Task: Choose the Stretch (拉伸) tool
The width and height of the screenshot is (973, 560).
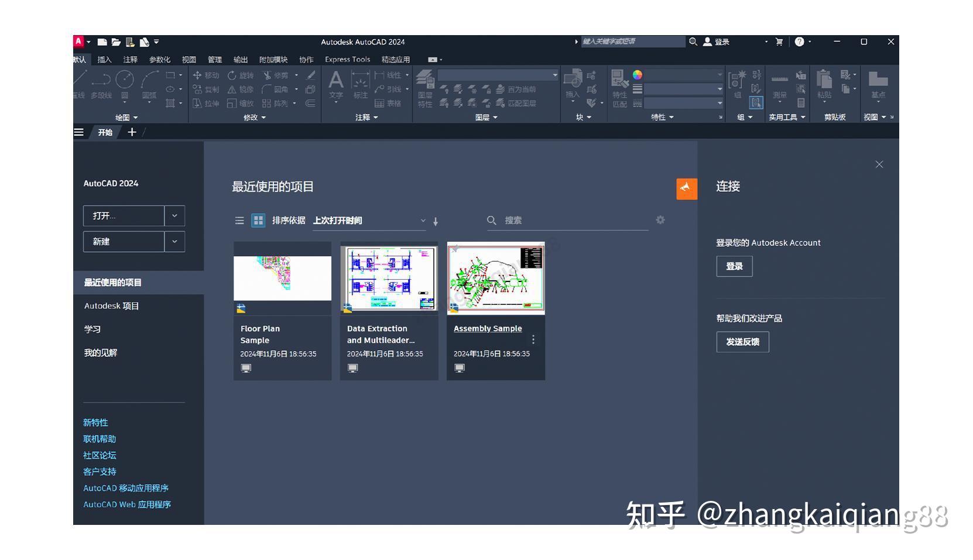Action: pyautogui.click(x=205, y=104)
